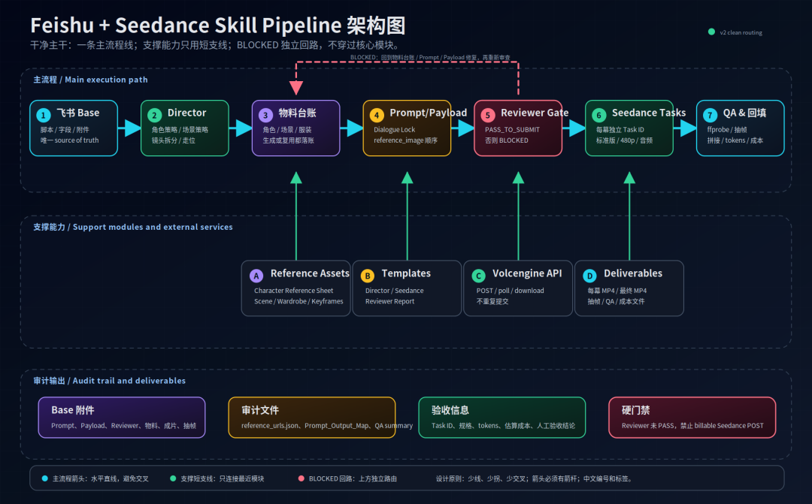This screenshot has height=504, width=812.
Task: Click the 抽帧 / QA / 成本文件 line
Action: click(616, 301)
